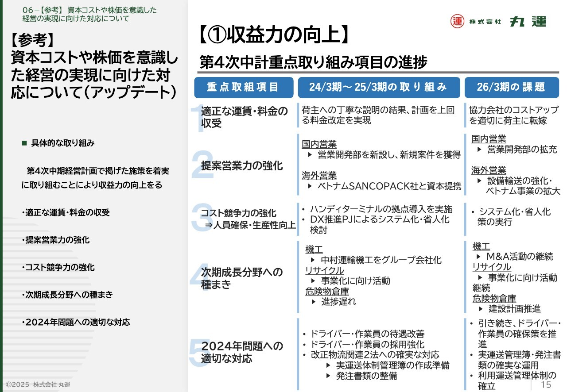Click underlined 危険物倉庫 in the middle column
This screenshot has height=392, width=567.
(x=327, y=291)
